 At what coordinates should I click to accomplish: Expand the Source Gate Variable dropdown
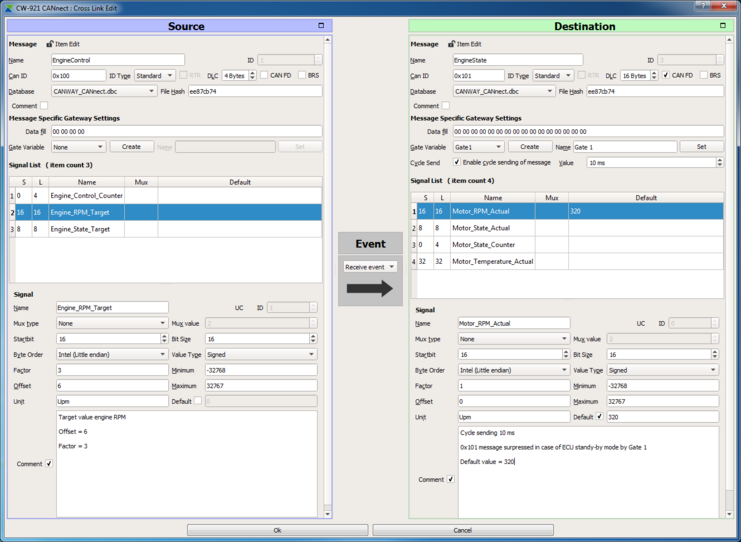click(78, 147)
